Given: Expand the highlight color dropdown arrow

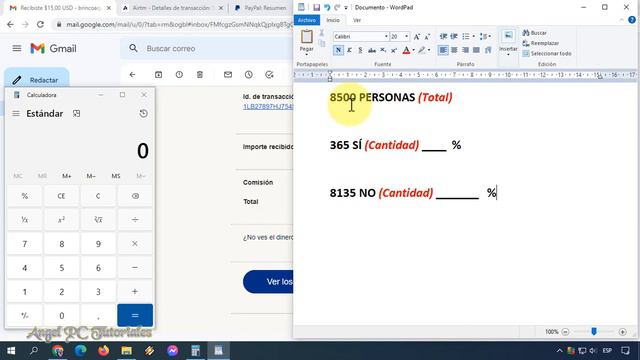Looking at the screenshot, I should tap(429, 50).
